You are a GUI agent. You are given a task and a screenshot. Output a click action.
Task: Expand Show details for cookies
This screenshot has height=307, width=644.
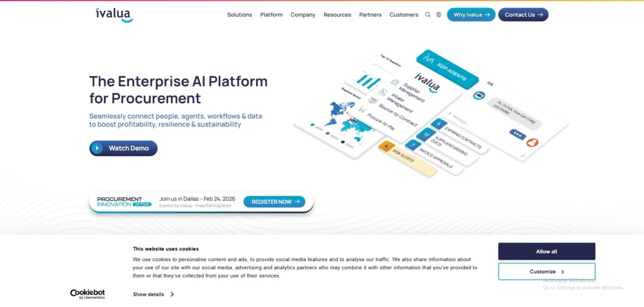pyautogui.click(x=153, y=294)
